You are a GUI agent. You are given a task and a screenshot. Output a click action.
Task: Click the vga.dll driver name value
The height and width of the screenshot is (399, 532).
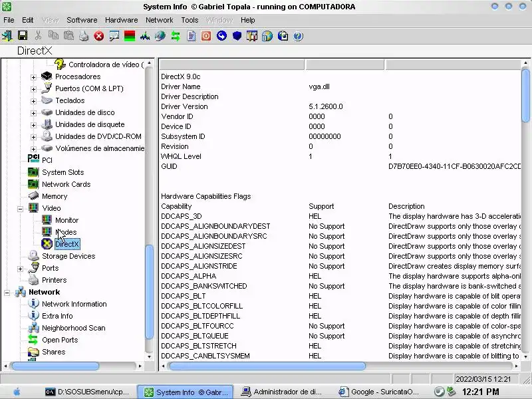(319, 86)
